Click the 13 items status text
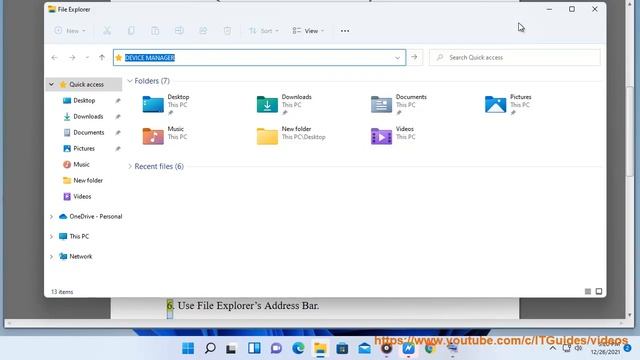The height and width of the screenshot is (360, 640). pyautogui.click(x=62, y=292)
